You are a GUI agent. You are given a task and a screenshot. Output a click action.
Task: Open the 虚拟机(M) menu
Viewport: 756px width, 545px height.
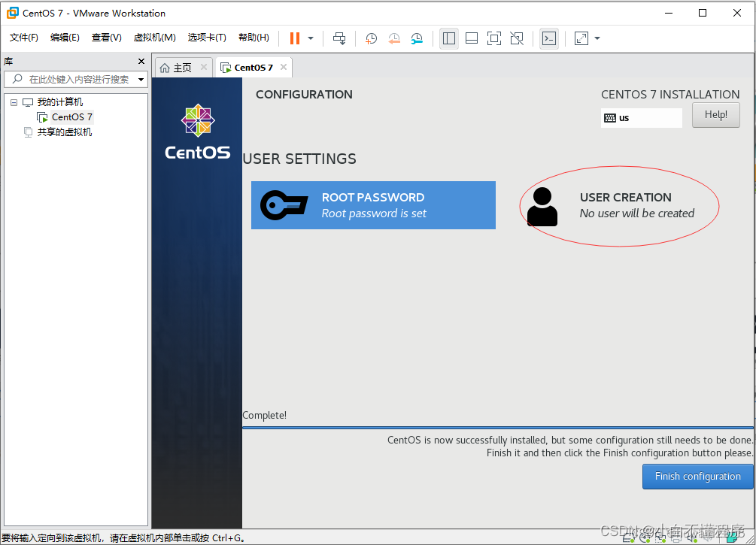[154, 38]
